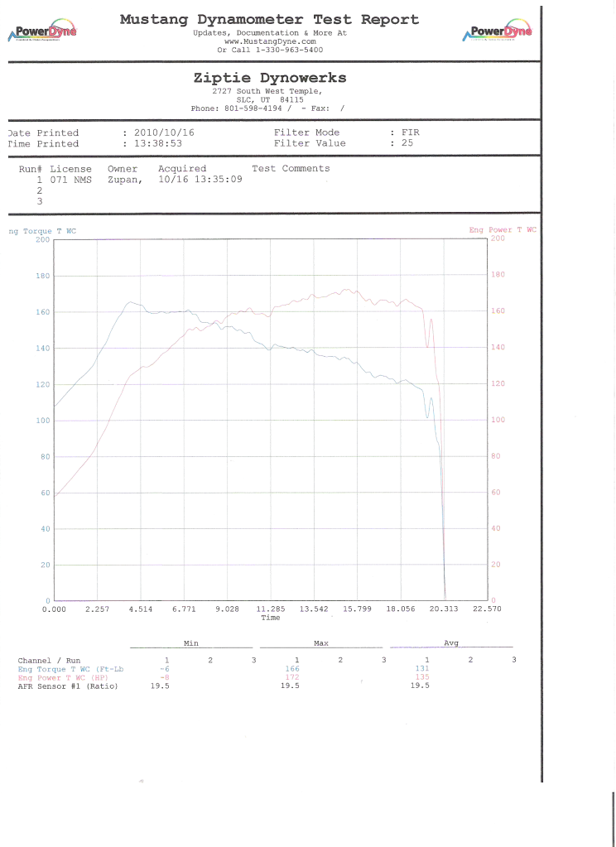Screen dimensions: 616x847
Task: Click the 'Test Comments' column header
Action: 291,169
